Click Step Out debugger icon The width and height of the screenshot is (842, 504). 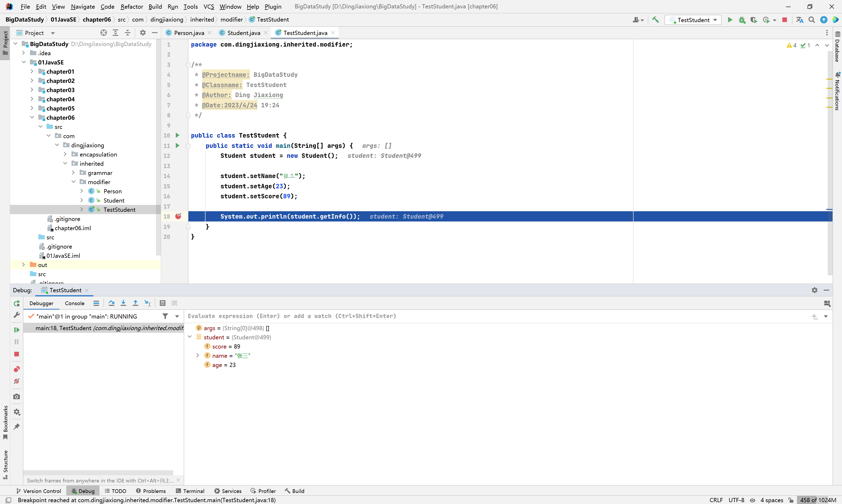[x=135, y=303]
